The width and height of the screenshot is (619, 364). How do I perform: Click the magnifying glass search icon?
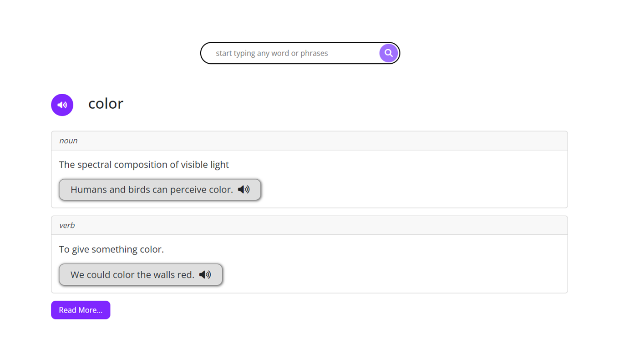388,53
